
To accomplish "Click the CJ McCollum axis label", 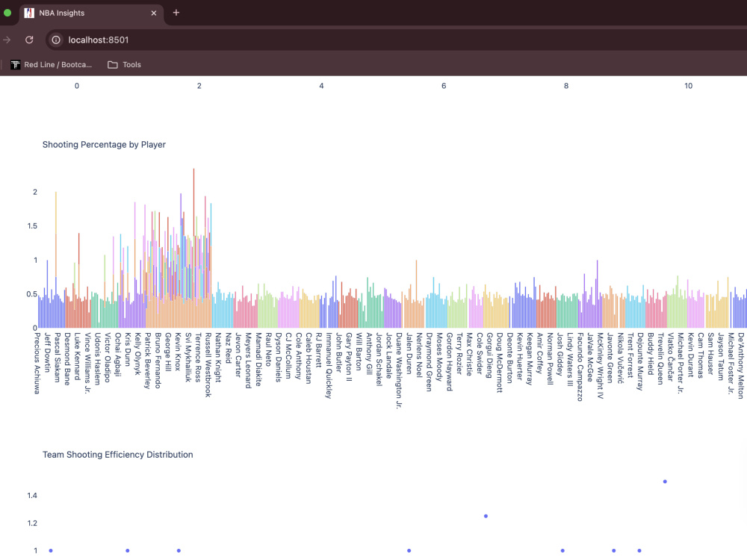I will coord(288,355).
